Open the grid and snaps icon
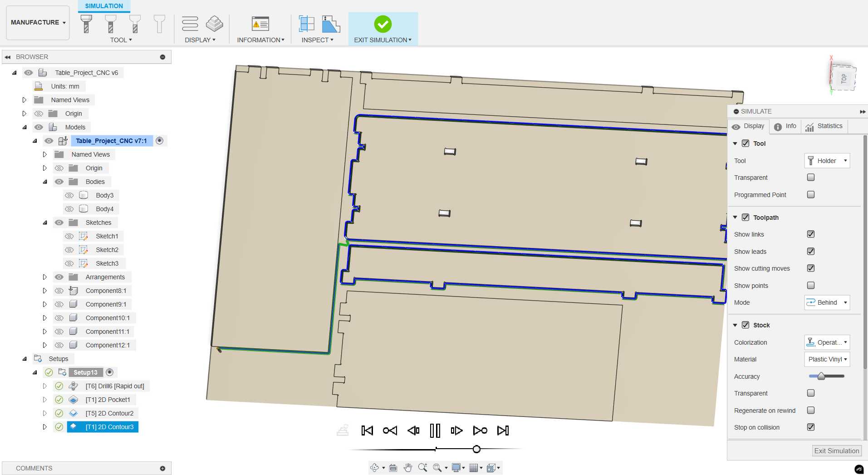Screen dimensions: 868x475 pos(474,467)
